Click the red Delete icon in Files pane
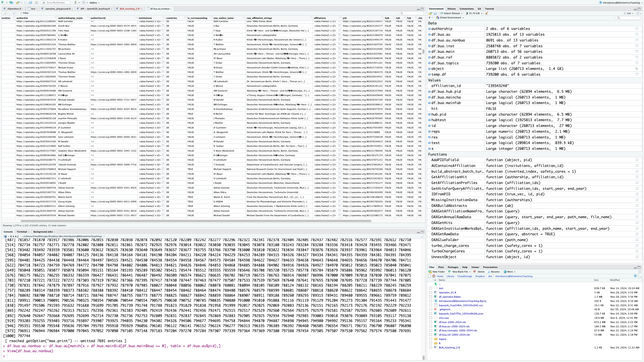 [474, 271]
